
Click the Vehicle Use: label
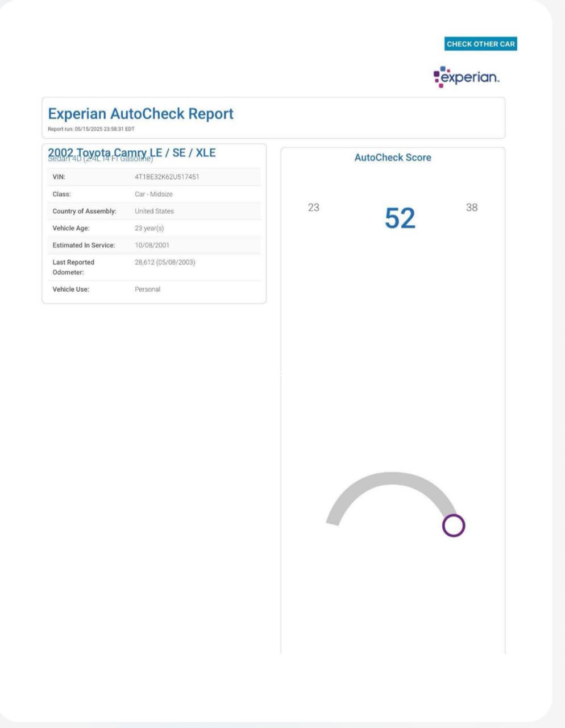(71, 289)
